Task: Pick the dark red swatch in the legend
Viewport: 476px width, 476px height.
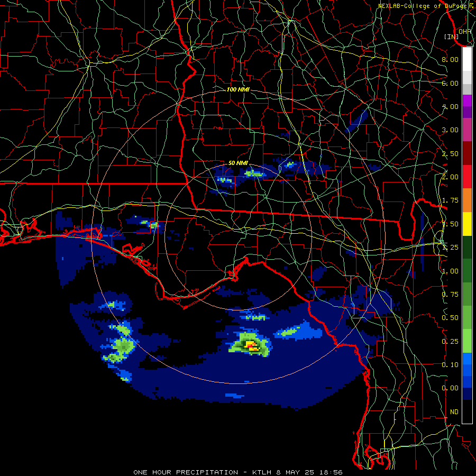Action: 467,153
